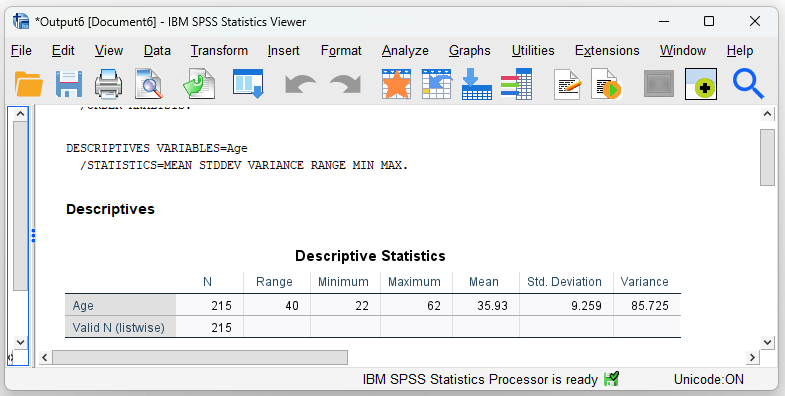785x396 pixels.
Task: Click the Variance column header
Action: [644, 282]
